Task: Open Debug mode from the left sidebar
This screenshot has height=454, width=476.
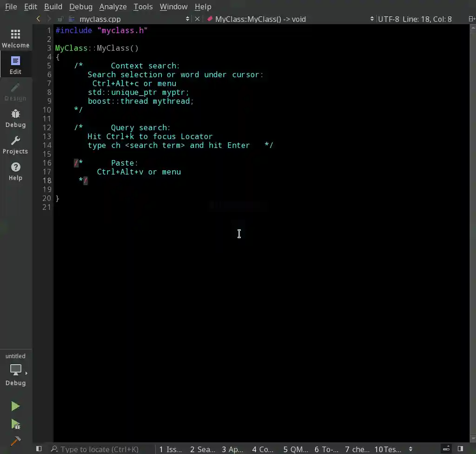Action: [16, 118]
